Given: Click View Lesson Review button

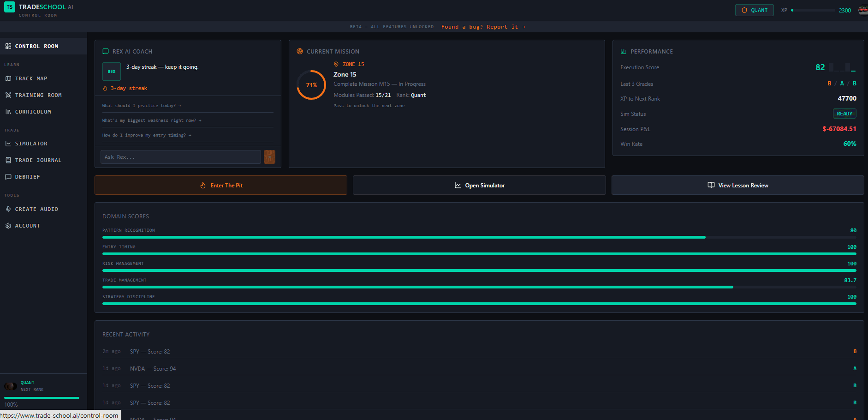Looking at the screenshot, I should click(737, 185).
